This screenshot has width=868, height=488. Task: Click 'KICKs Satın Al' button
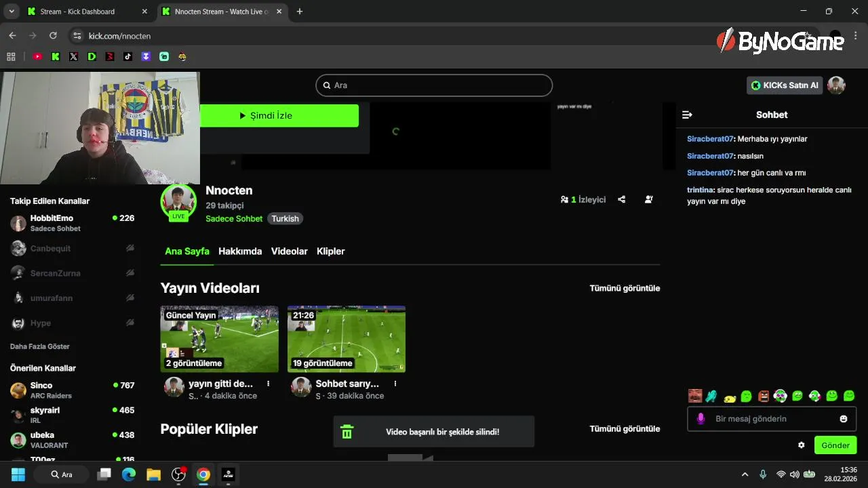coord(785,85)
